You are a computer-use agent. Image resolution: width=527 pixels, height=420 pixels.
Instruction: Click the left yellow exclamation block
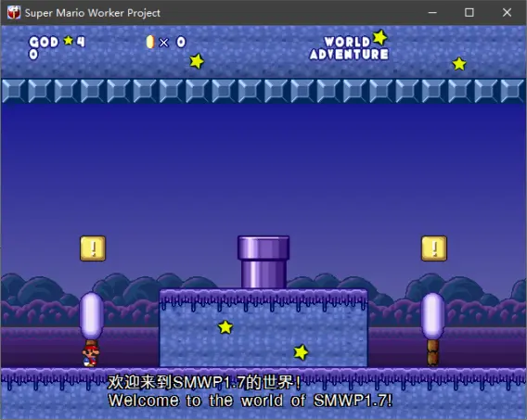click(x=93, y=248)
